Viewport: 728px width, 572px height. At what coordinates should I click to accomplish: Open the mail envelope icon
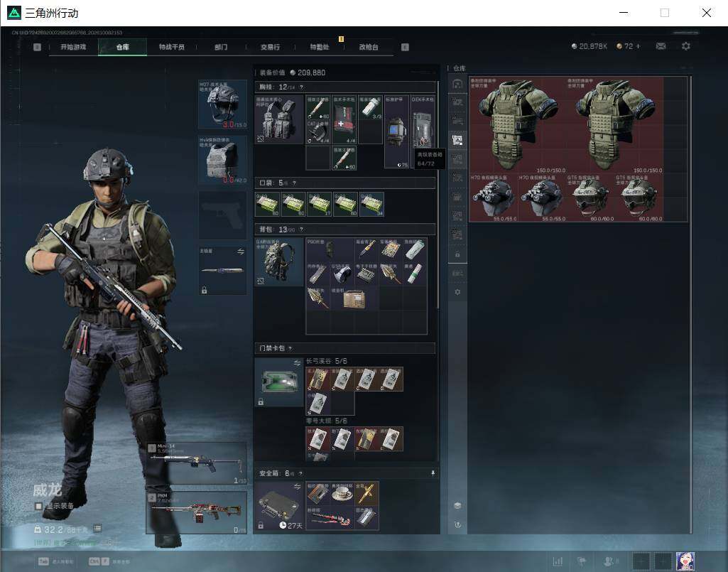point(661,46)
